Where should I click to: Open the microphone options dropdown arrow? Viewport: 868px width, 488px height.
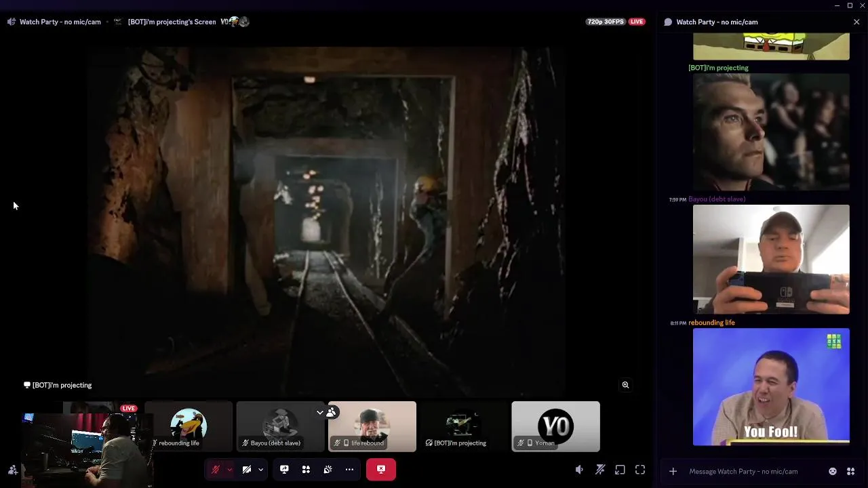click(230, 470)
